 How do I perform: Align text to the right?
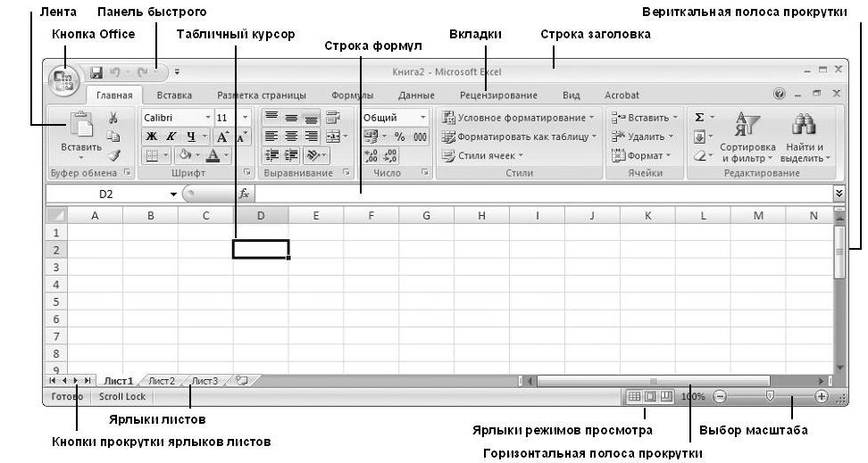pyautogui.click(x=312, y=136)
